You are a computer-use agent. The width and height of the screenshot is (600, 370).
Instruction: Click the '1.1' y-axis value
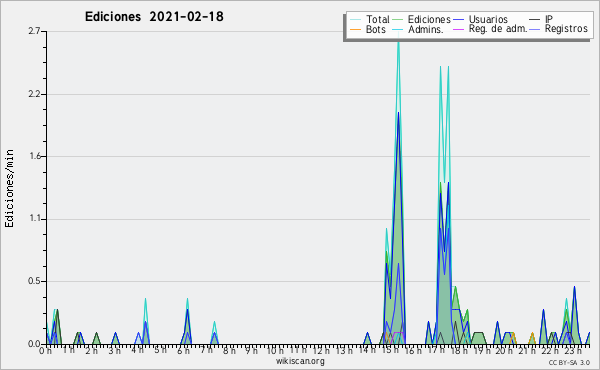34,219
